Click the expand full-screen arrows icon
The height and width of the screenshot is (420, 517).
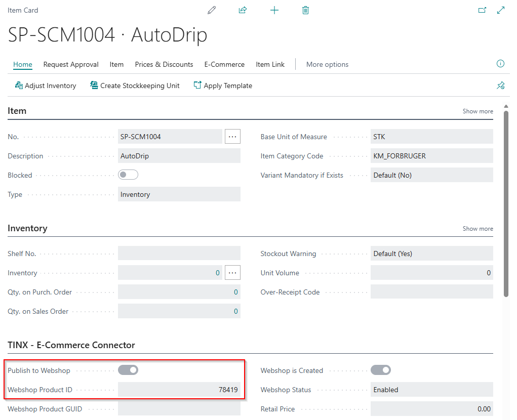point(501,10)
